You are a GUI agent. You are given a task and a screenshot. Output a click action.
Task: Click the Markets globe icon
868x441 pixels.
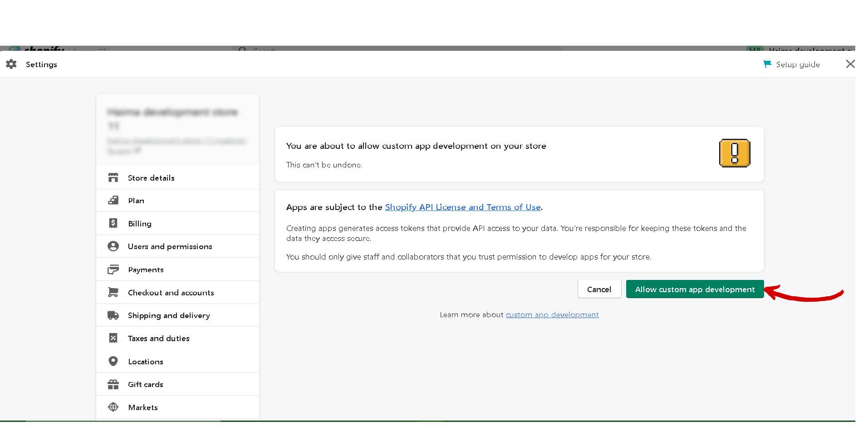tap(113, 407)
